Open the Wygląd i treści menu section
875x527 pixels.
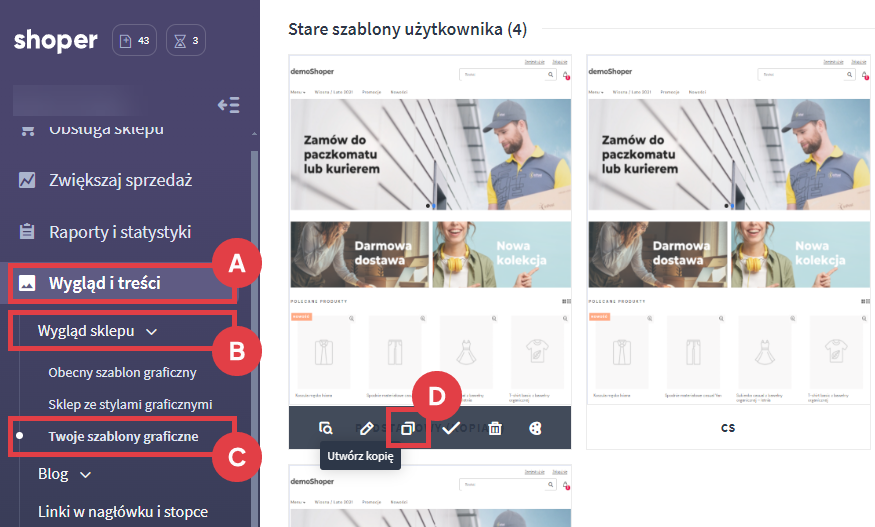[104, 283]
